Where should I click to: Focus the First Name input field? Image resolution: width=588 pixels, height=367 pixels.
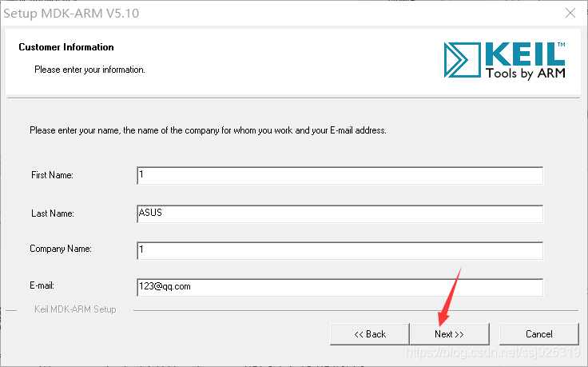click(340, 176)
